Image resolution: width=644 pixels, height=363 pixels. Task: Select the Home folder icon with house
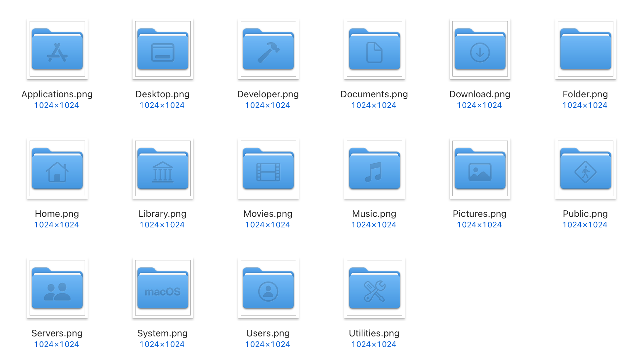[57, 169]
